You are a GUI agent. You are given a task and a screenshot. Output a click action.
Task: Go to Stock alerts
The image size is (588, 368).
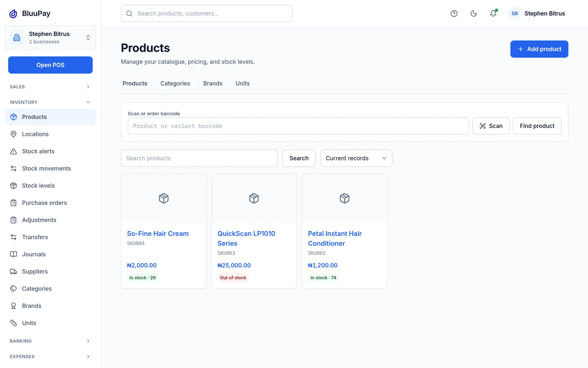(x=50, y=151)
